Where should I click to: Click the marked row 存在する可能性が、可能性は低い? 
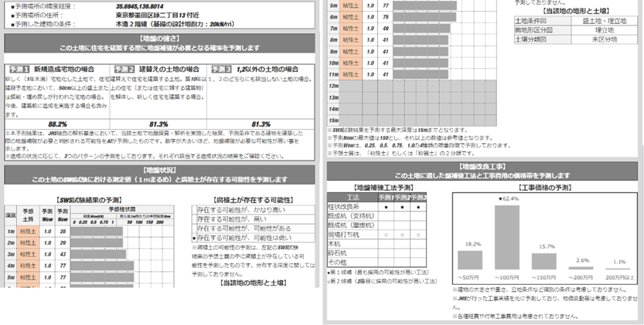tap(254, 238)
